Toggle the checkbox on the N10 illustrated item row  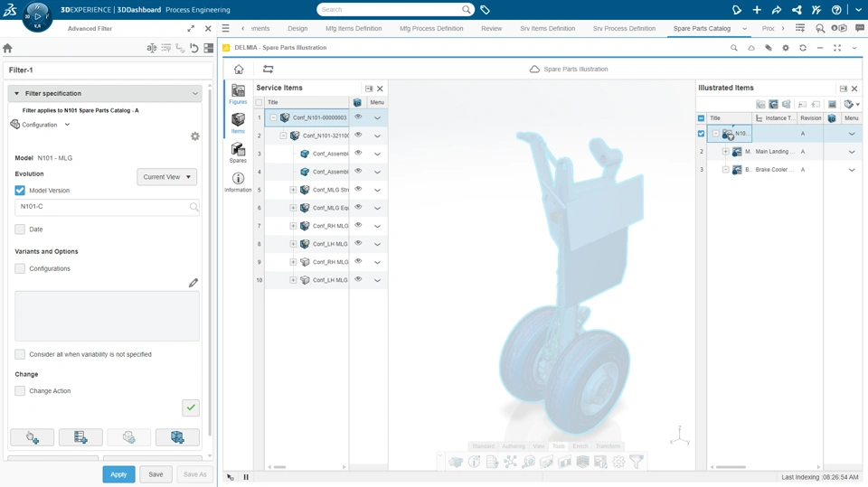tap(702, 134)
